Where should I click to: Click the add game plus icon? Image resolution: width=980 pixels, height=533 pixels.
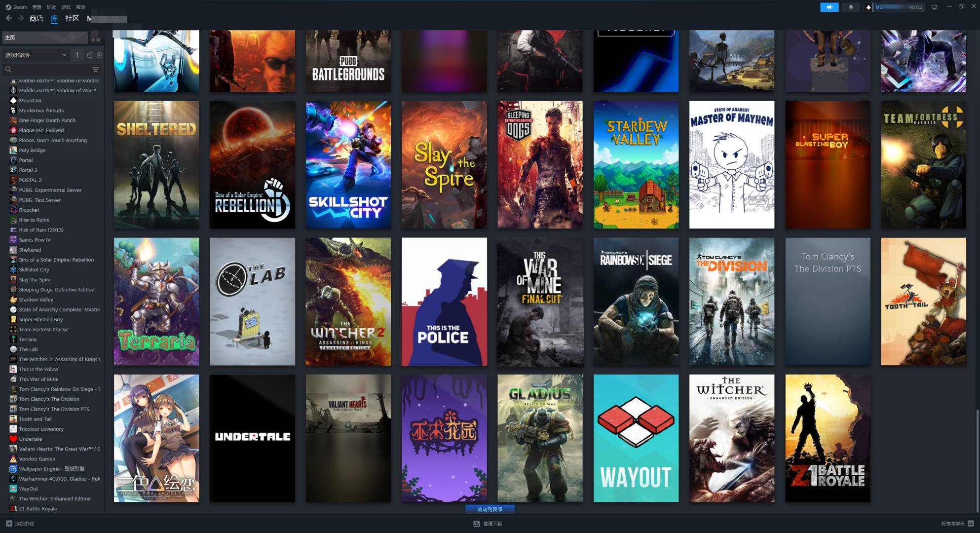[9, 523]
